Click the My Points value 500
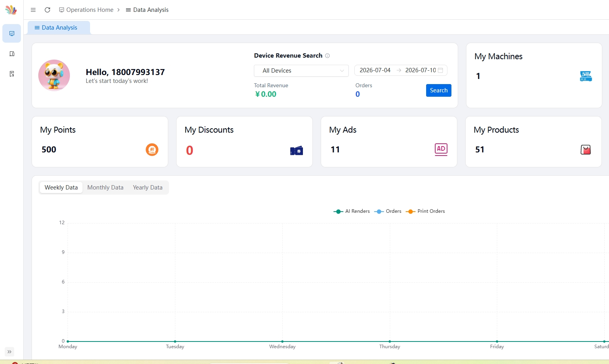The height and width of the screenshot is (364, 609). (x=49, y=150)
